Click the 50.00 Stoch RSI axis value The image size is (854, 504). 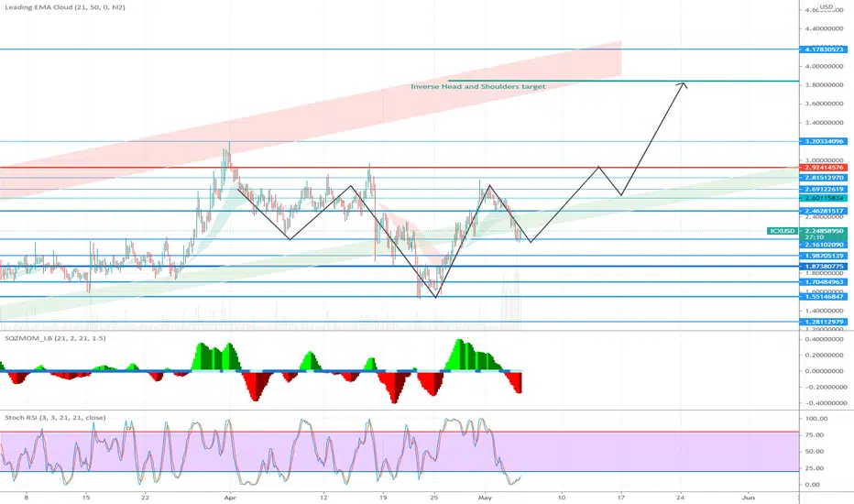[816, 452]
